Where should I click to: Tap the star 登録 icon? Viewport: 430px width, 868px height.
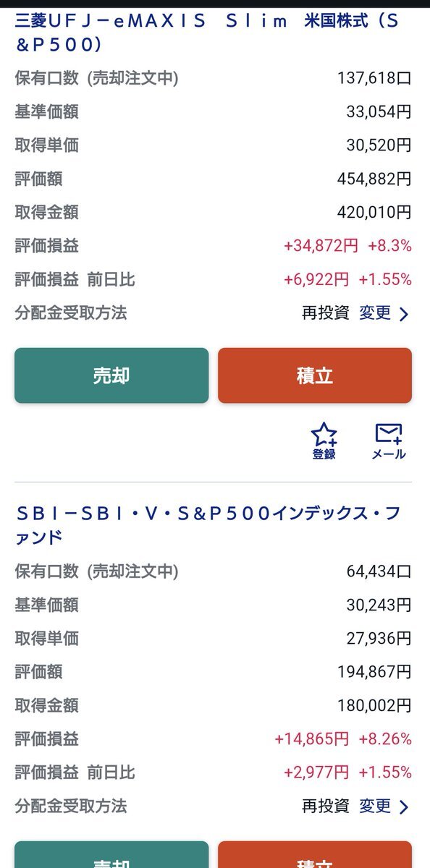tap(324, 434)
